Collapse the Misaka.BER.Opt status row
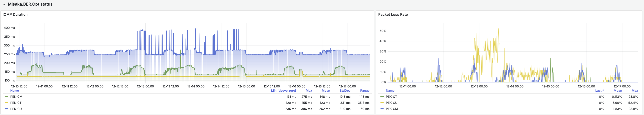The height and width of the screenshot is (115, 644). click(4, 4)
